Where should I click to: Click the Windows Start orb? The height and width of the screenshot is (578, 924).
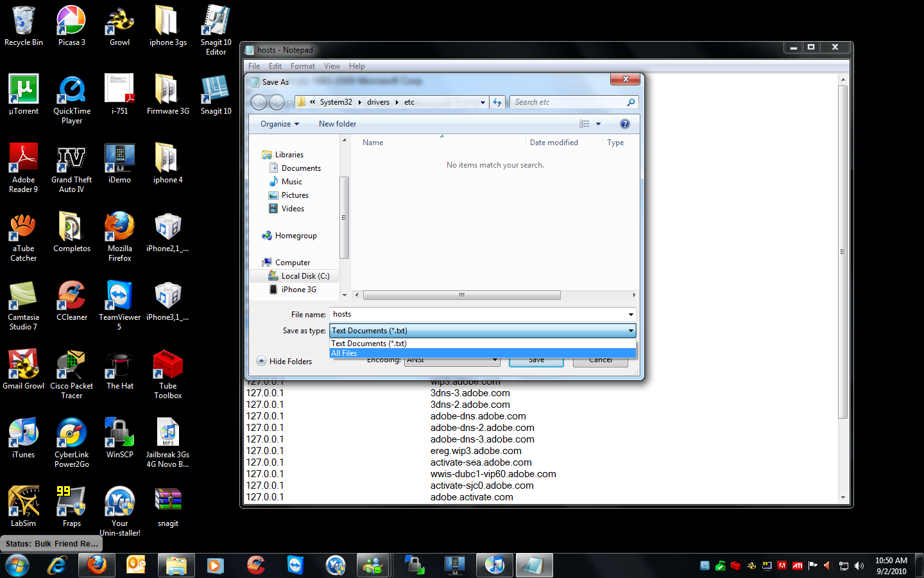coord(17,565)
